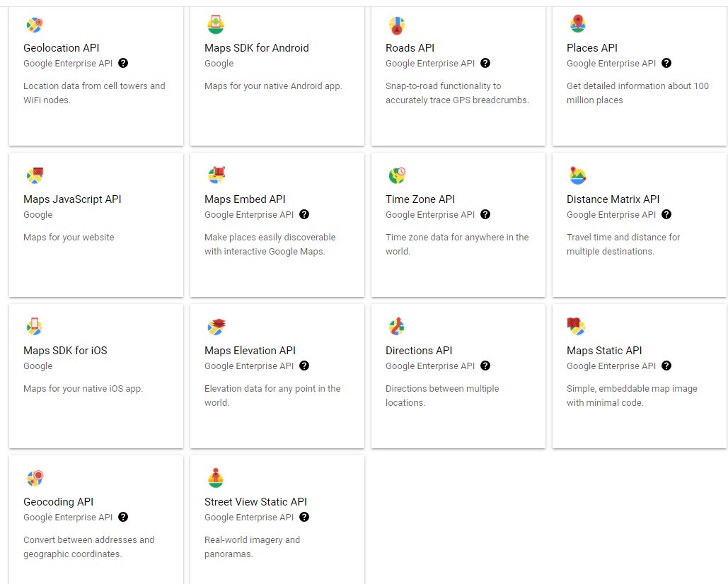Click the Maps Static API icon
728x584 pixels.
[x=576, y=326]
